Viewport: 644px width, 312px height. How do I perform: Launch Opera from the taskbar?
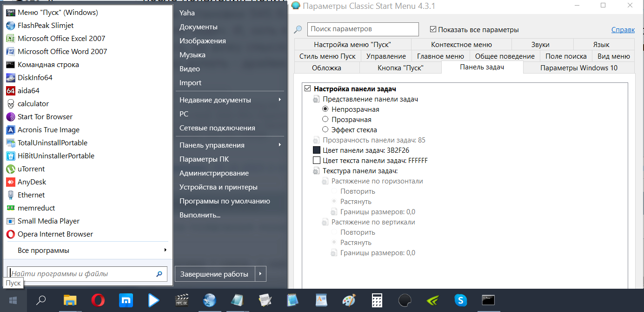[98, 300]
